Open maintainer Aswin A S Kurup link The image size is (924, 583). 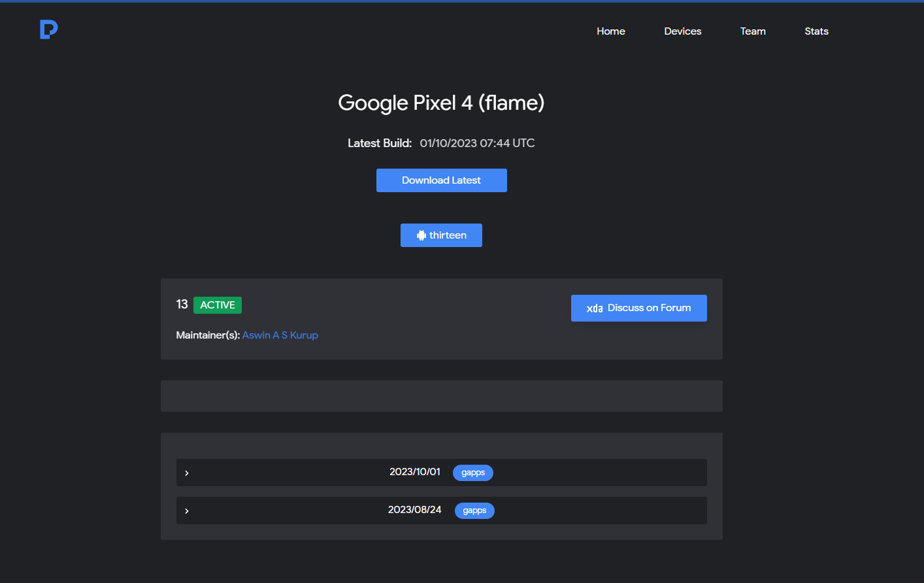280,335
